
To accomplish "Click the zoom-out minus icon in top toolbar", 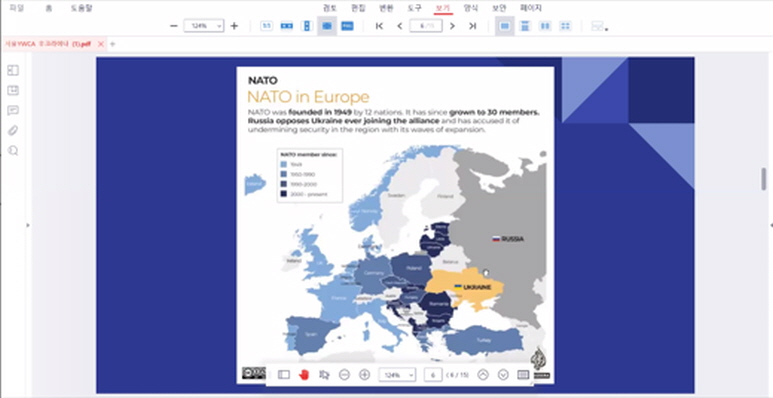I will click(174, 26).
